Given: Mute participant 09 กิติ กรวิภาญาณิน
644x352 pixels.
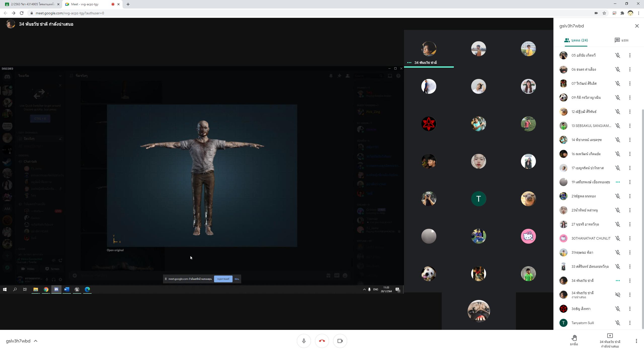Looking at the screenshot, I should click(618, 98).
